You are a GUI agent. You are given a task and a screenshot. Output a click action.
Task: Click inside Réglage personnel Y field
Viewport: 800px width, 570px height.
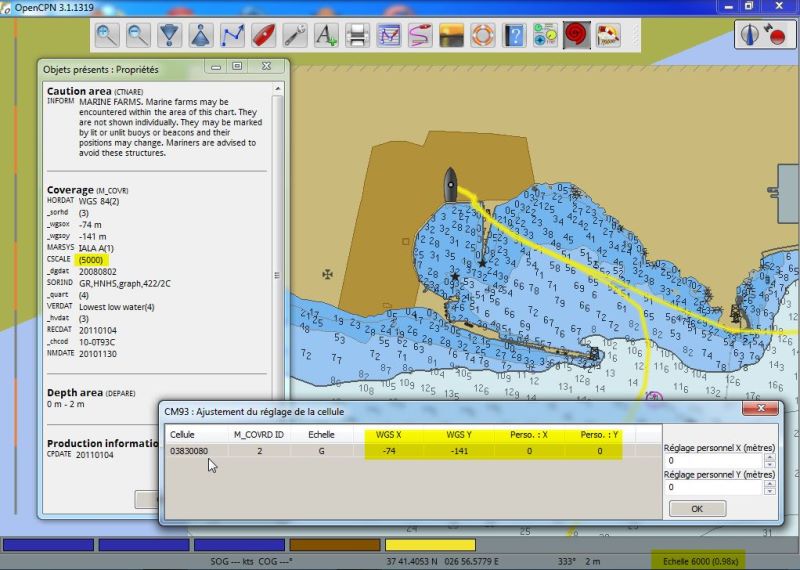click(x=713, y=487)
